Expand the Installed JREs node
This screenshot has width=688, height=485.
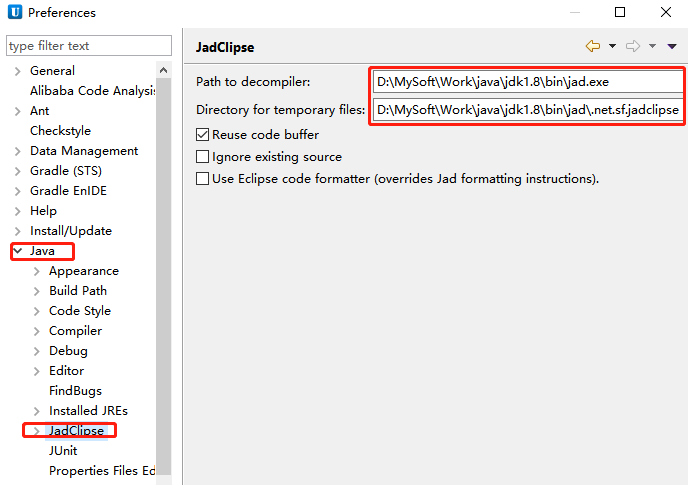[37, 411]
